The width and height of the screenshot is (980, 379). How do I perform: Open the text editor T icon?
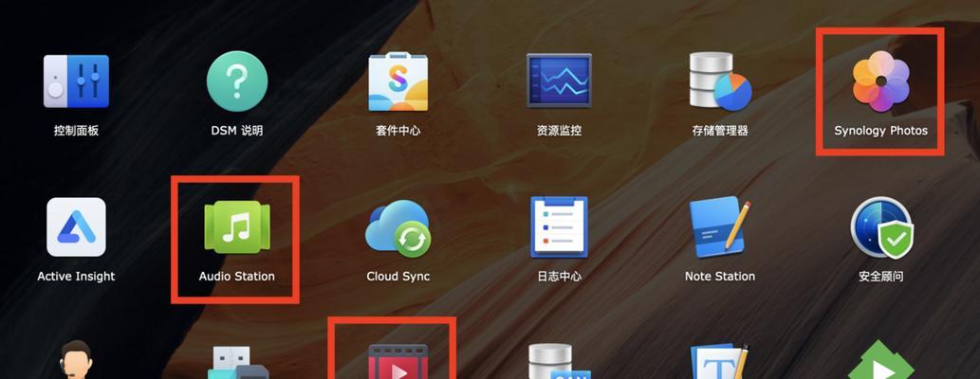coord(720,361)
